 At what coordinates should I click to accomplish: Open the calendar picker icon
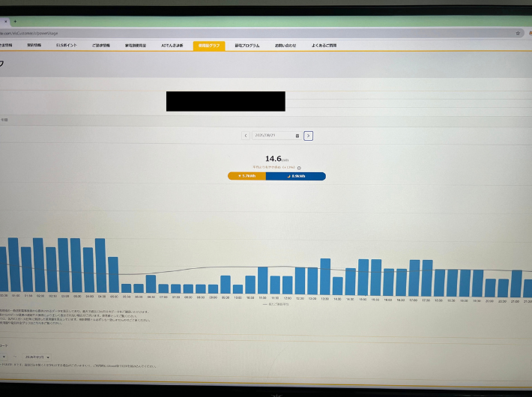297,136
